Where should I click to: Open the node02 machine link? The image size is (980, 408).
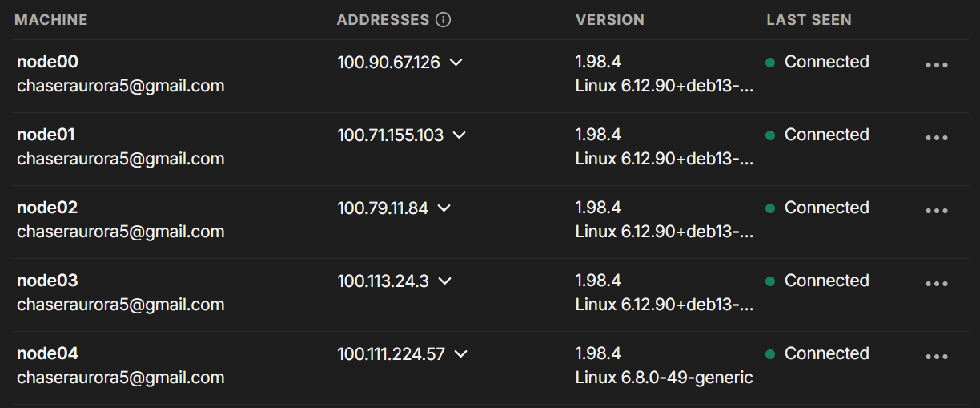pos(47,208)
